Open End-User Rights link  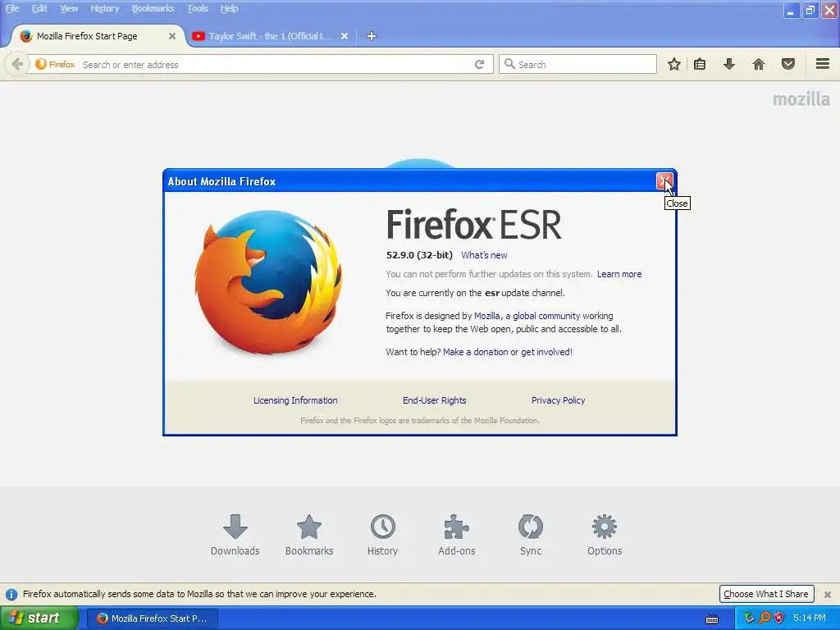coord(435,400)
